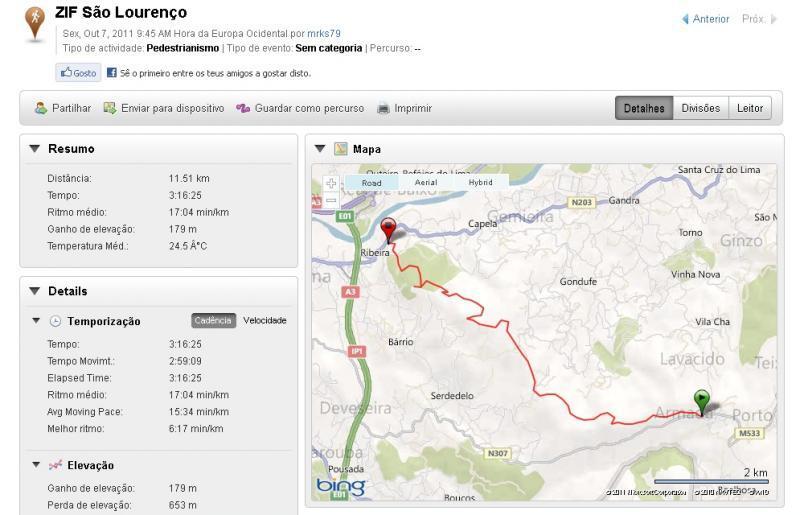Collapse the Temporização subsection
Image resolution: width=800 pixels, height=515 pixels.
(x=36, y=321)
